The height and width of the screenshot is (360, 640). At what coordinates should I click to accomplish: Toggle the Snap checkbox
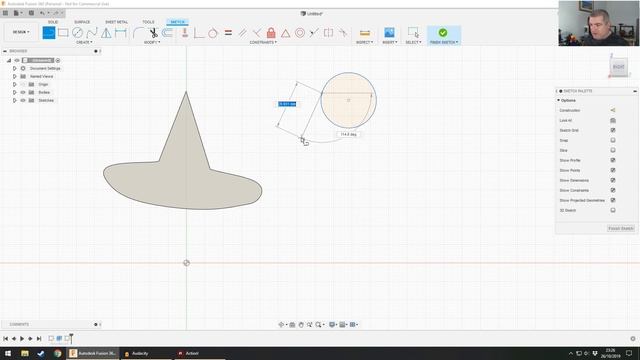[613, 140]
